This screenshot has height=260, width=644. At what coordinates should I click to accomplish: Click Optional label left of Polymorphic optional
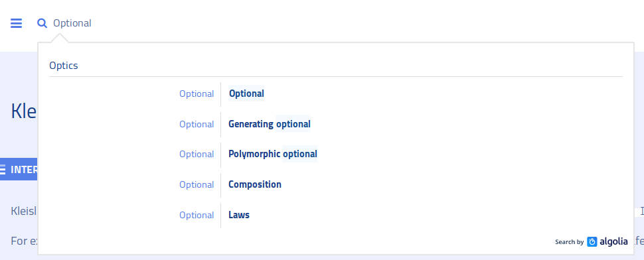coord(197,154)
